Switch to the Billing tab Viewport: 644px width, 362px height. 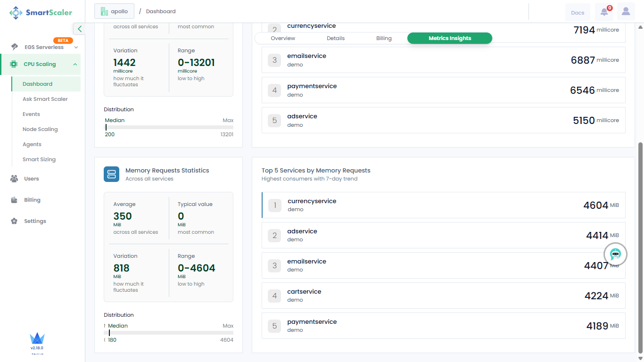click(x=384, y=38)
